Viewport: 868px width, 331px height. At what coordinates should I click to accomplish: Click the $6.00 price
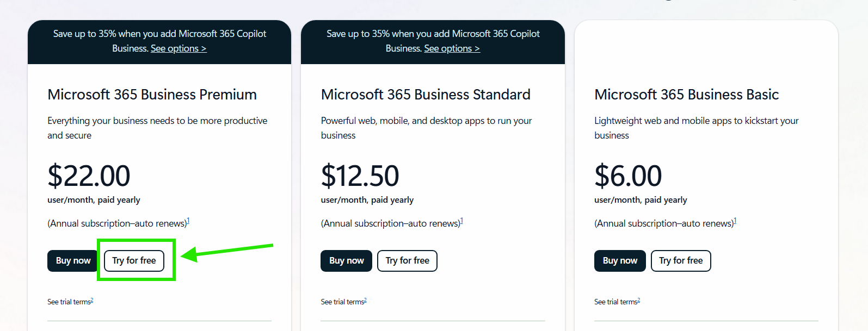[628, 176]
